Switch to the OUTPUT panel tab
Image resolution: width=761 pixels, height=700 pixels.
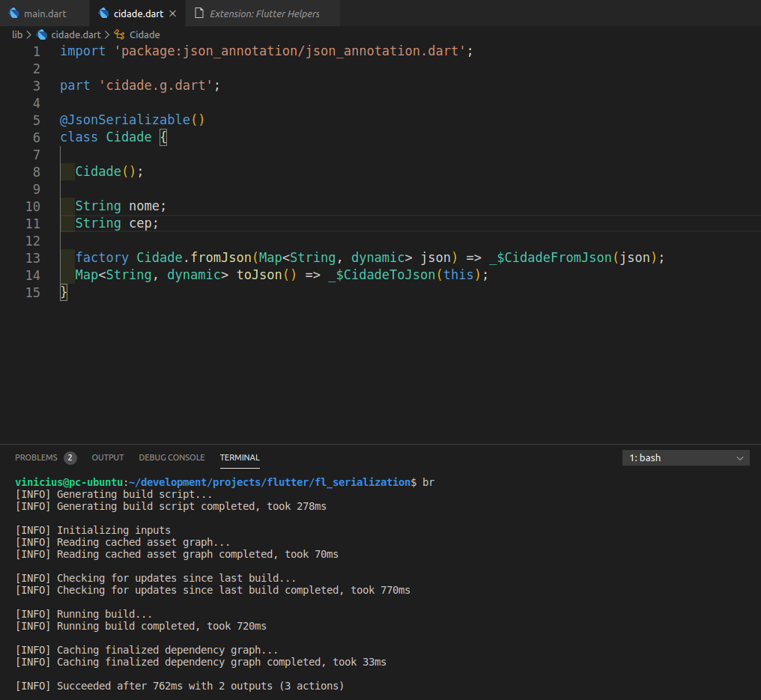coord(108,457)
